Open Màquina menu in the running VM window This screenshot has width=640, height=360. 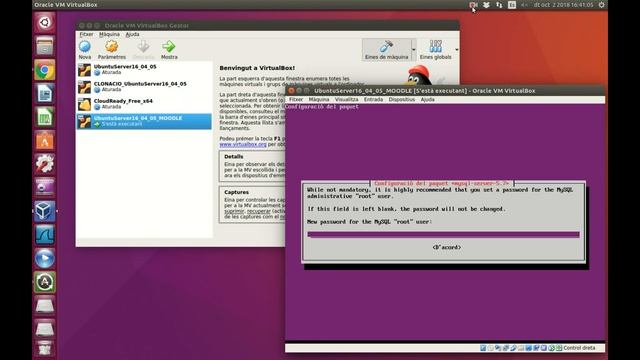pos(319,99)
